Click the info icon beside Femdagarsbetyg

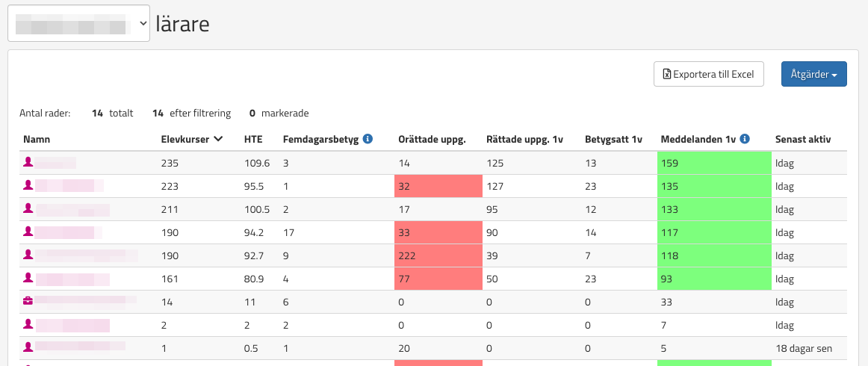[x=368, y=139]
